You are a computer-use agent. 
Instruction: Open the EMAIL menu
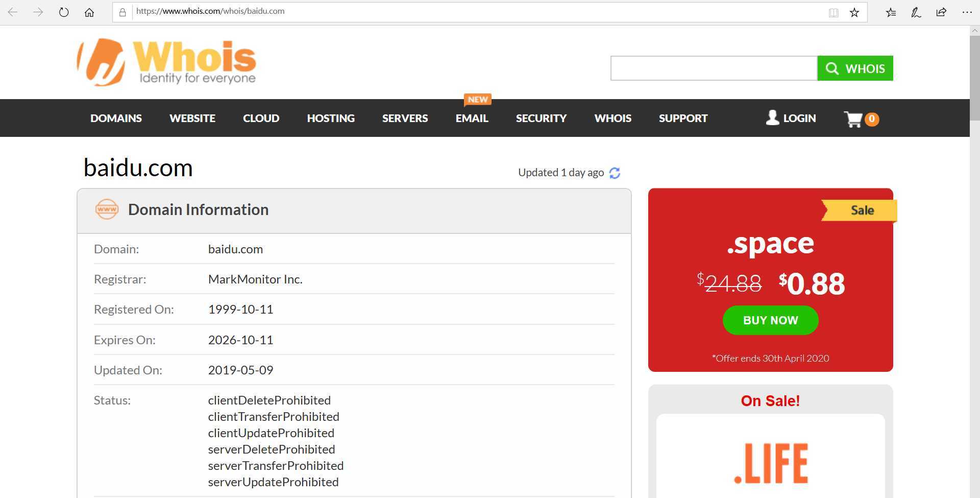pos(472,118)
